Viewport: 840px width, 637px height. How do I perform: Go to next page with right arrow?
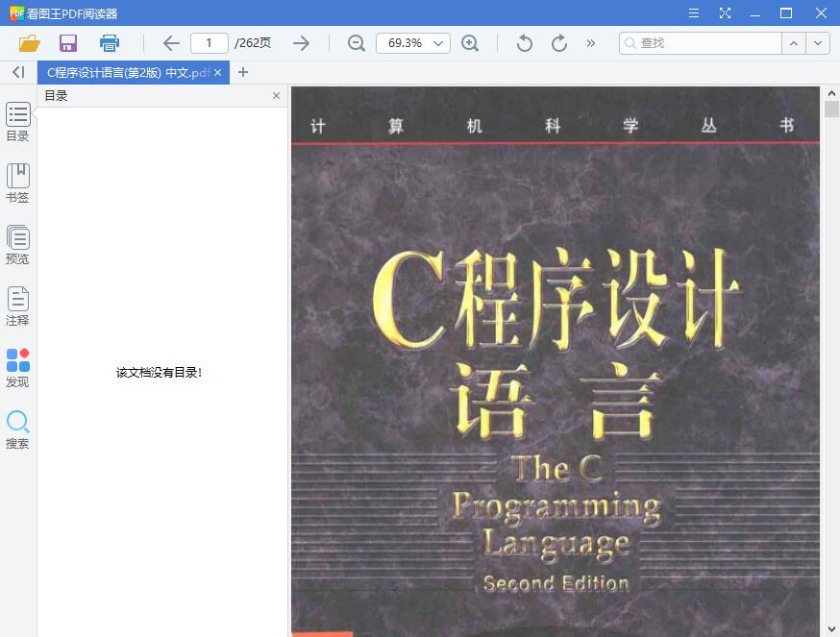pos(301,43)
